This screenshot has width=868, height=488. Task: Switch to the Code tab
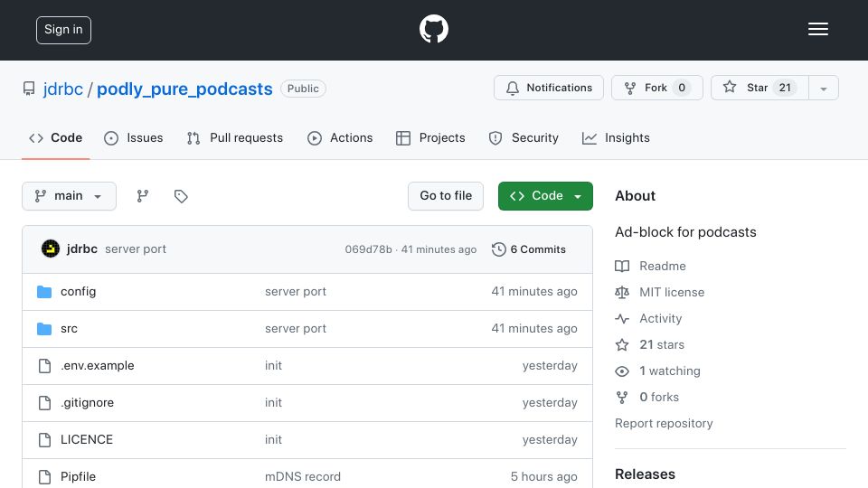(55, 137)
